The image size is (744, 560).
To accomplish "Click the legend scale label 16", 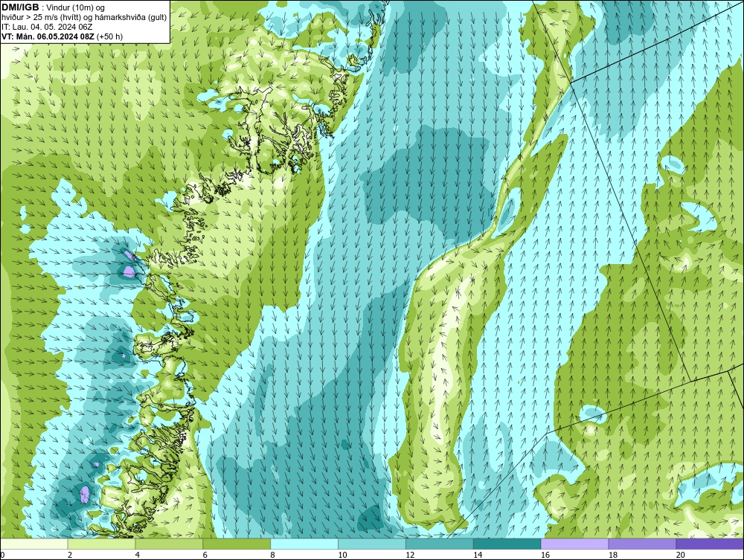I will (545, 555).
